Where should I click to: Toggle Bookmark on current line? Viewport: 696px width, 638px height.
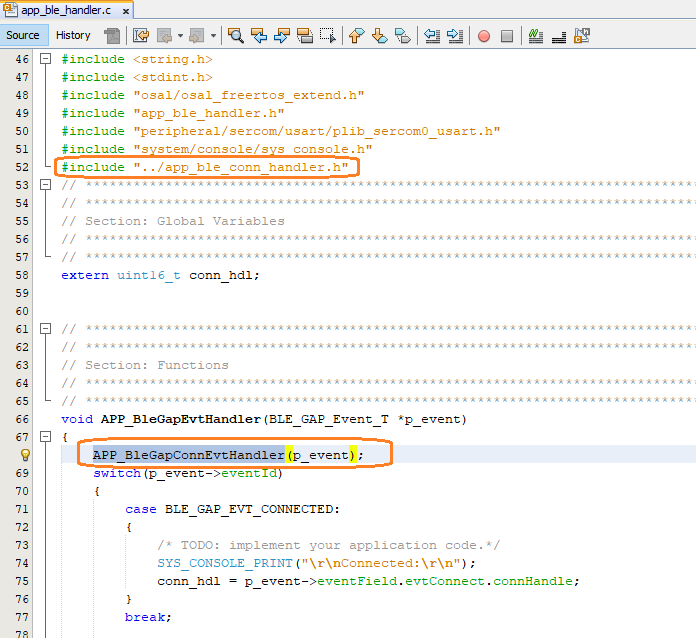pos(402,36)
